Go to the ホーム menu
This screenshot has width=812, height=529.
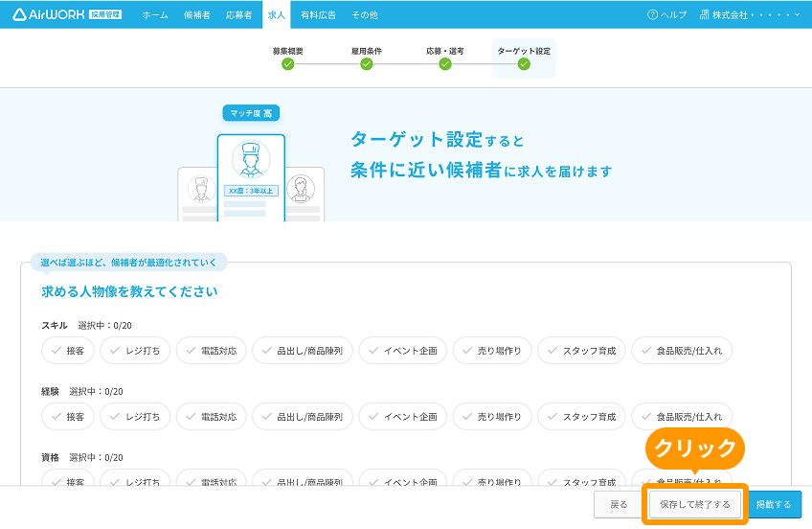click(x=155, y=15)
